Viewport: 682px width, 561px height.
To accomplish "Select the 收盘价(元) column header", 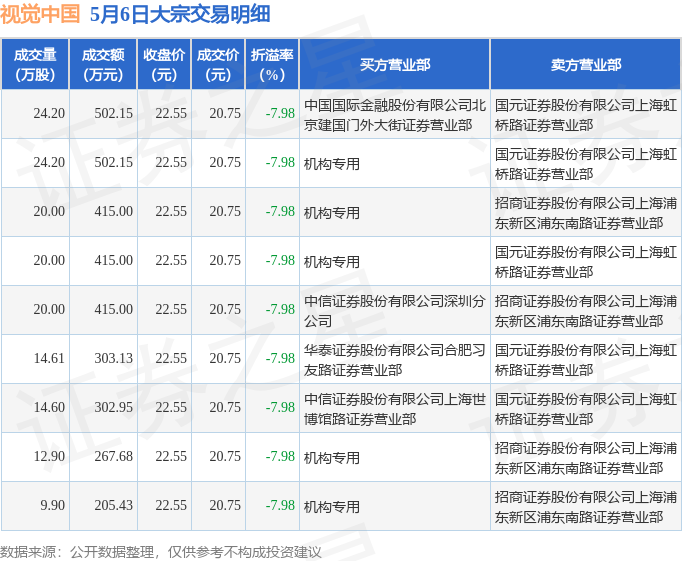I will 164,64.
